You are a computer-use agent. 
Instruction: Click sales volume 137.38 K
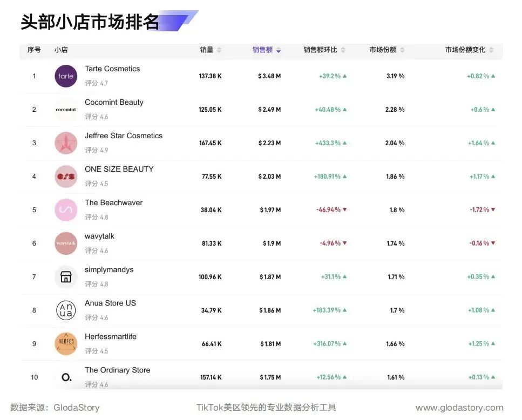coord(210,76)
